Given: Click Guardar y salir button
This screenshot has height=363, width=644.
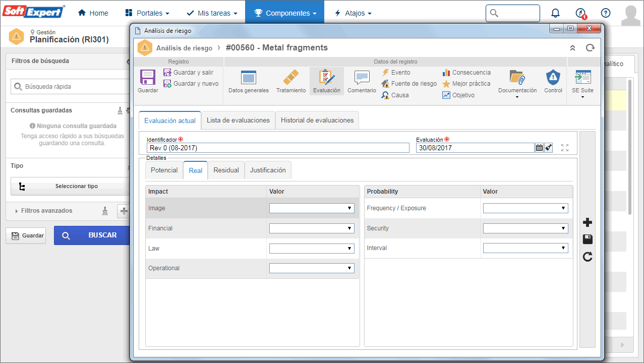Looking at the screenshot, I should click(189, 73).
